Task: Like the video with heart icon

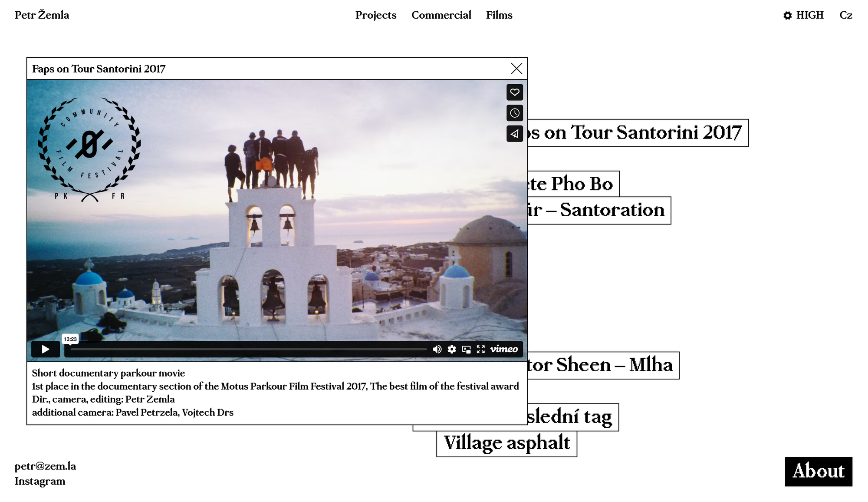Action: click(514, 92)
